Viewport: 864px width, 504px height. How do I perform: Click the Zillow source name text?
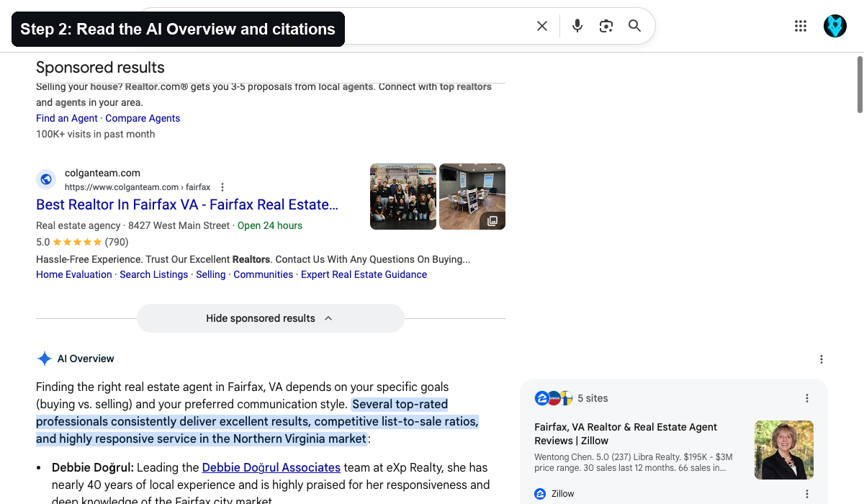[562, 494]
